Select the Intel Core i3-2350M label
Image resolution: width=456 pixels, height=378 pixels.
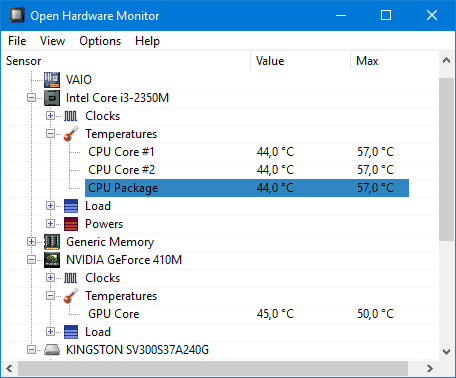pyautogui.click(x=117, y=98)
